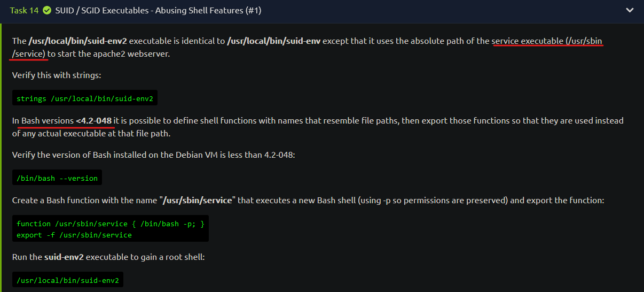Click the bold "<4.2-048" version text
This screenshot has width=644, height=292.
coord(93,121)
